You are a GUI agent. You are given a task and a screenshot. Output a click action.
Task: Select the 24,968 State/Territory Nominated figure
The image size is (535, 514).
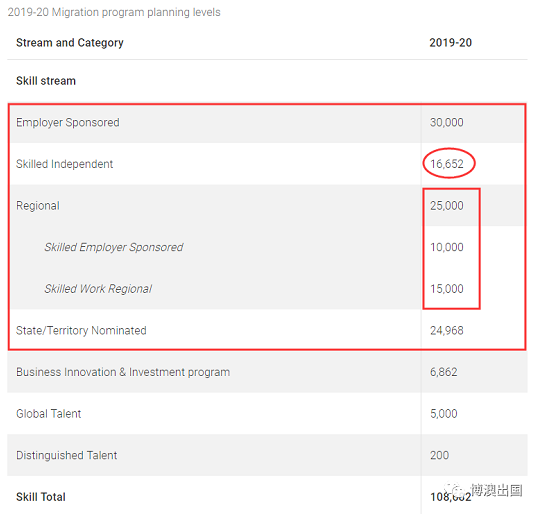click(x=447, y=330)
